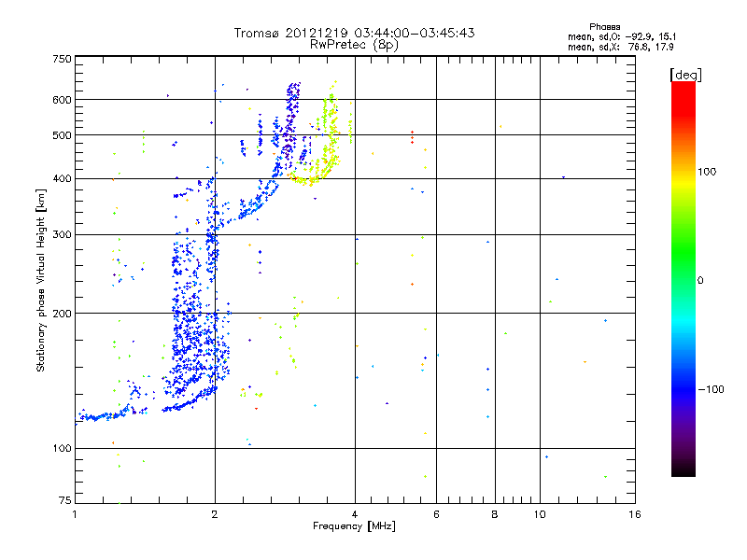Viewport: 747px width, 560px height.
Task: Click the "Stationary phase Virtual Height [km]" axis title
Action: point(41,280)
